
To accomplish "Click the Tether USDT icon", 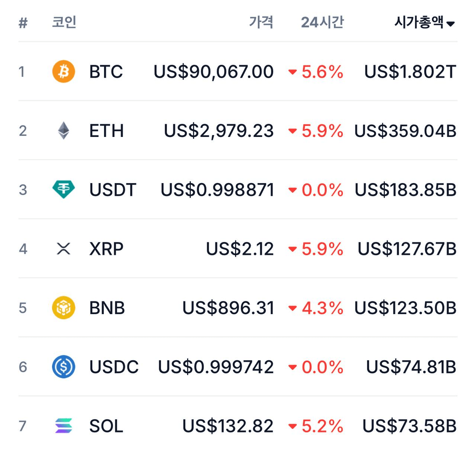I will (x=64, y=189).
